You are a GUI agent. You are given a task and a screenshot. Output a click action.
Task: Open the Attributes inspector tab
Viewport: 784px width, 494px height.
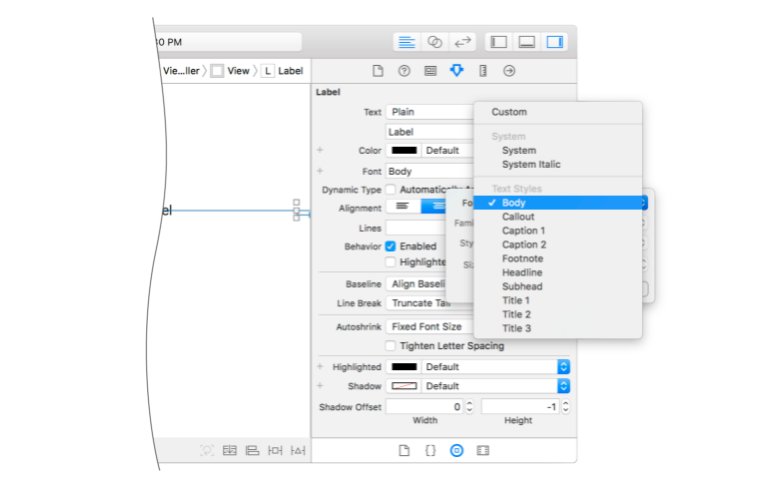(x=457, y=71)
